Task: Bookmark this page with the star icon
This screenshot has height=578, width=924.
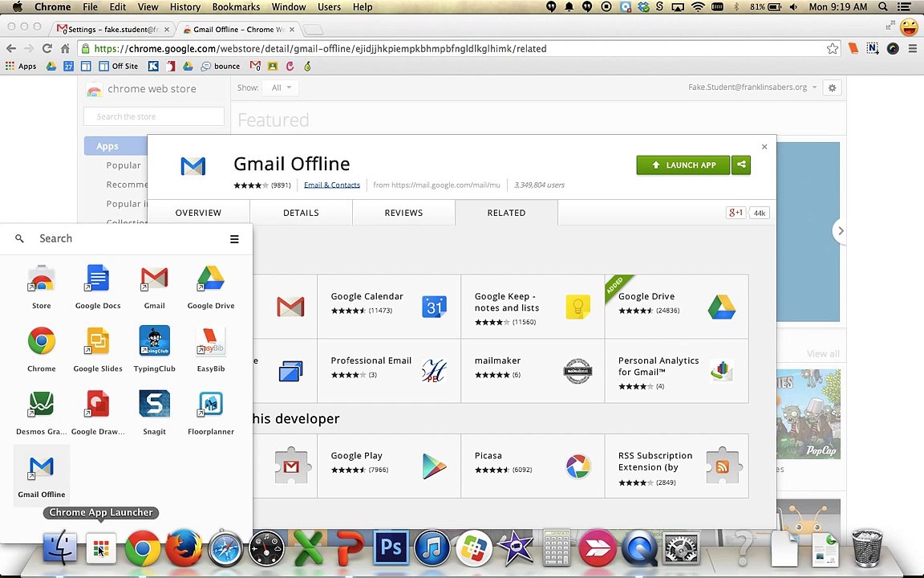Action: pos(832,49)
